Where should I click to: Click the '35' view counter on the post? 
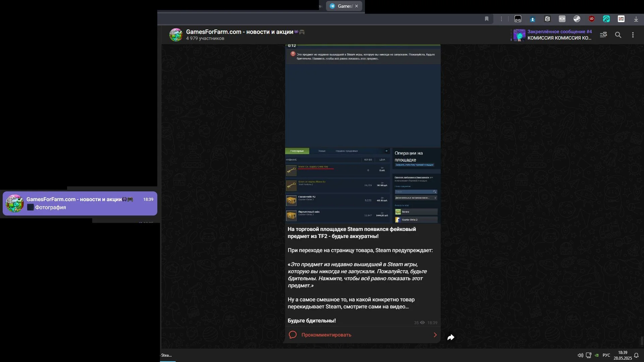pyautogui.click(x=416, y=323)
